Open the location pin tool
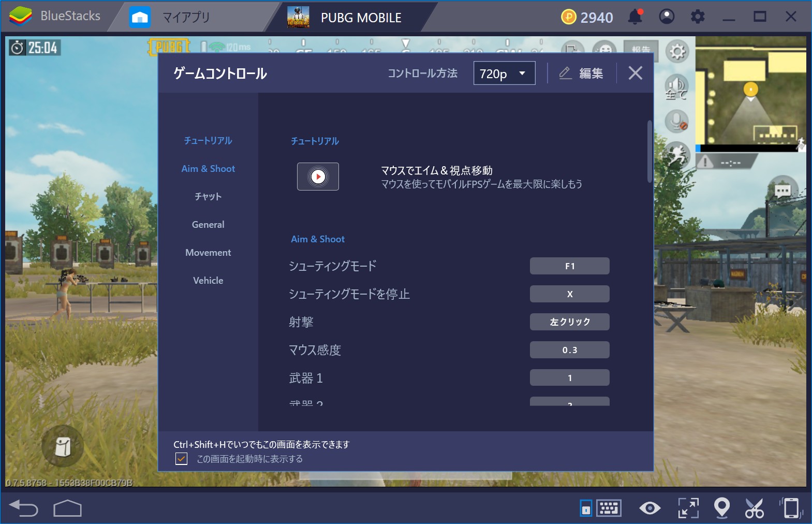Image resolution: width=812 pixels, height=524 pixels. click(722, 508)
